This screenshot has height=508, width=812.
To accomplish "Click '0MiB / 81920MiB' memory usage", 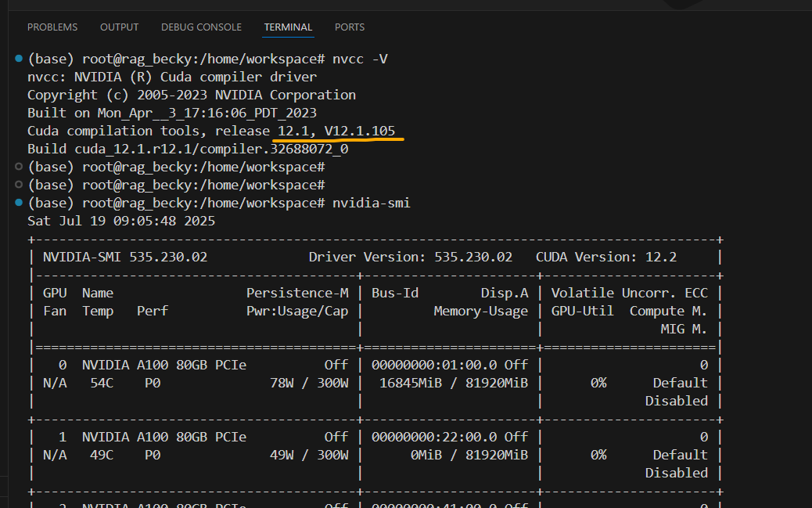I will (x=469, y=455).
